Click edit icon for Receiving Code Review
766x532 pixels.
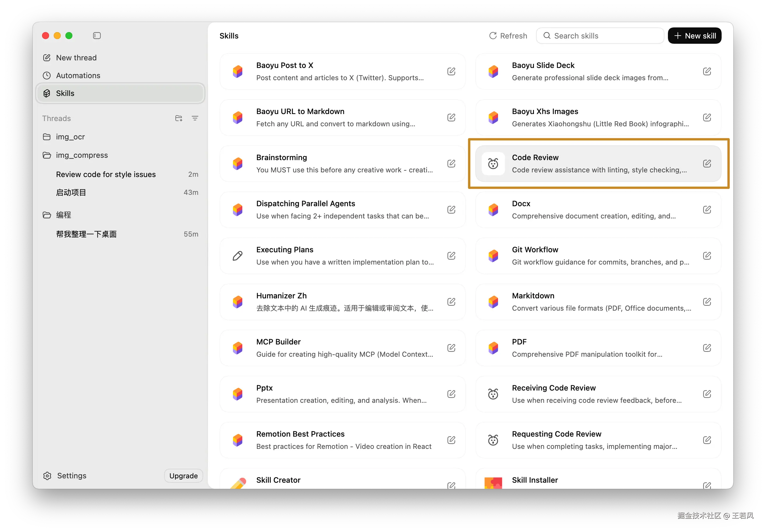click(707, 394)
